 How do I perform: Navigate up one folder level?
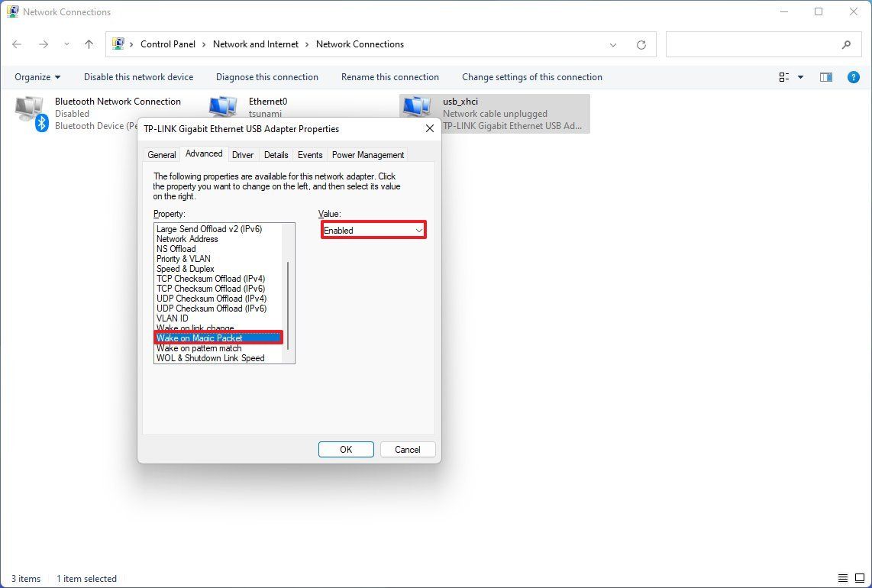point(89,44)
